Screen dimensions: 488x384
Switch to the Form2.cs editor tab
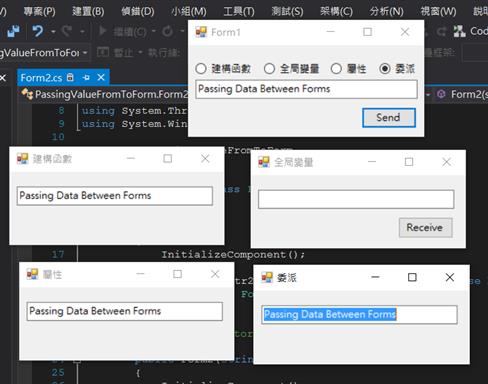(x=41, y=78)
